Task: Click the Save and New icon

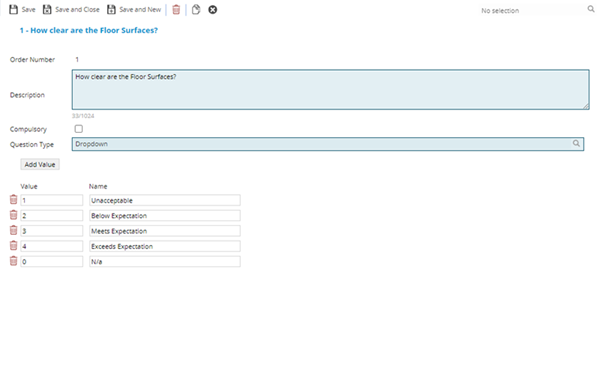Action: [111, 10]
